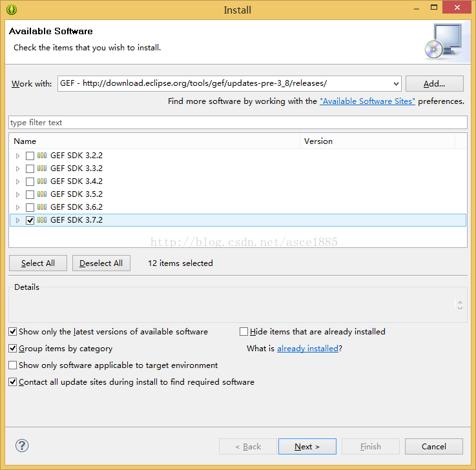Image resolution: width=476 pixels, height=470 pixels.
Task: Click the Details scroll up arrow
Action: tap(460, 303)
